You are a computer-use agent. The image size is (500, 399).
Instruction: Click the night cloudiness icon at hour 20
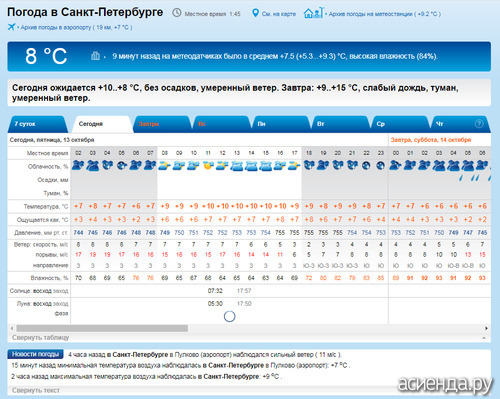coord(338,165)
